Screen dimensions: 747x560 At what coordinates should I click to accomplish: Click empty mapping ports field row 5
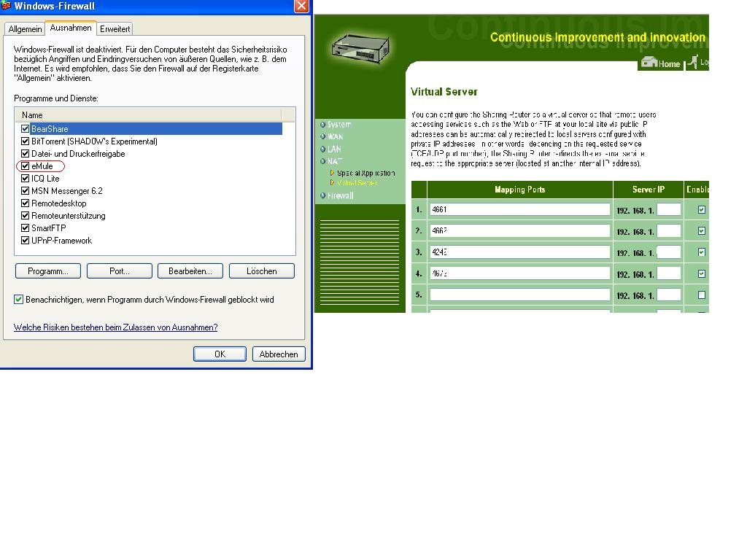click(519, 295)
